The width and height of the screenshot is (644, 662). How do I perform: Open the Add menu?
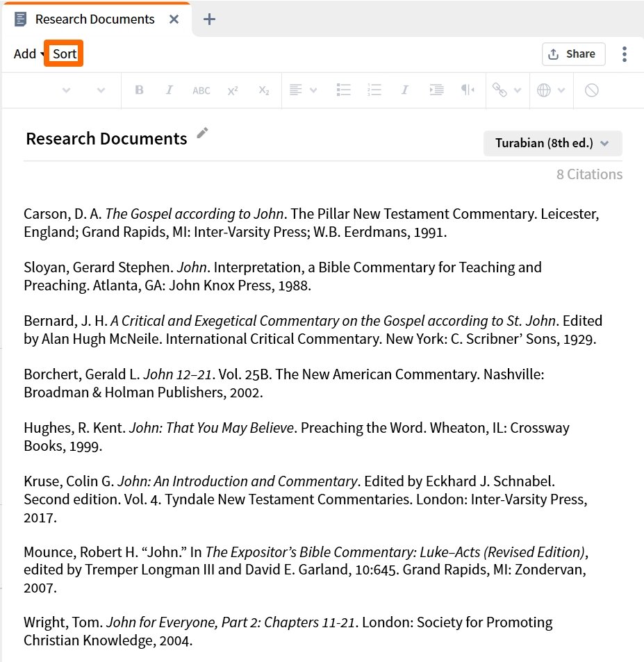pyautogui.click(x=28, y=54)
